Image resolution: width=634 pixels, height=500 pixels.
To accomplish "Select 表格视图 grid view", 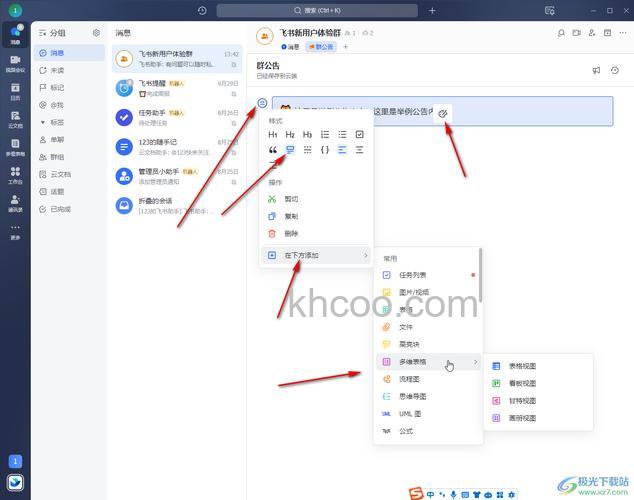I will (538, 366).
